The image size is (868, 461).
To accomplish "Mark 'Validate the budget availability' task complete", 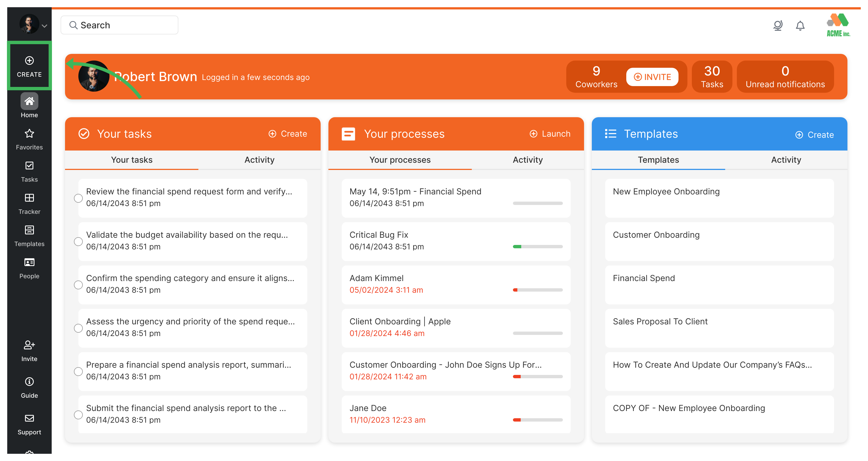I will [x=78, y=242].
